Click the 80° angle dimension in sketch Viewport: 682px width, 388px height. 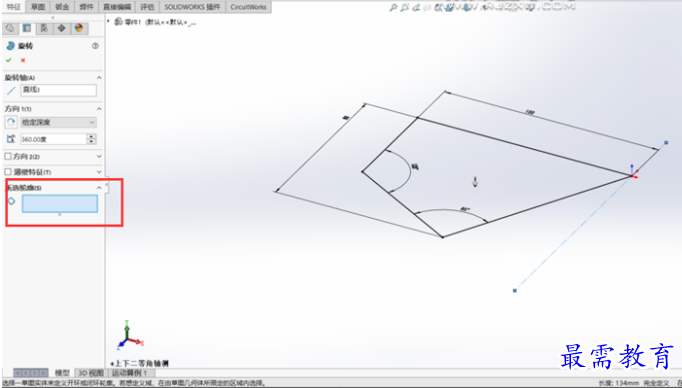[x=465, y=210]
